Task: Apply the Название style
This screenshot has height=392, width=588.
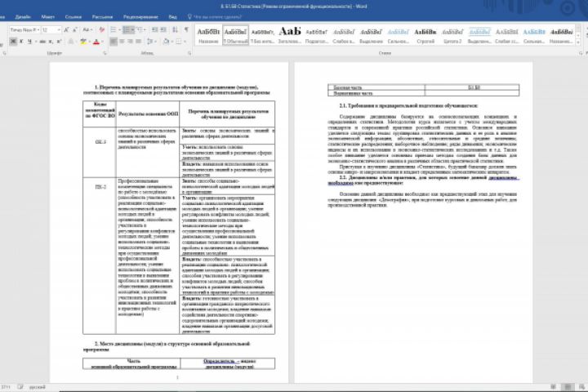Action: [x=208, y=35]
